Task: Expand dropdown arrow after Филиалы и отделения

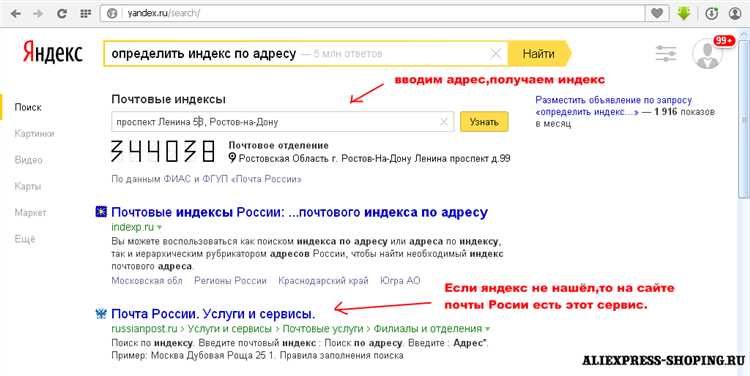Action: pyautogui.click(x=487, y=329)
